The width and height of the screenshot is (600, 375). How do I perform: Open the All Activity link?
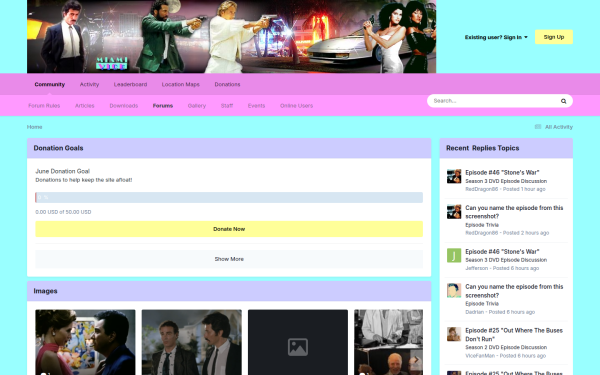[x=559, y=127]
